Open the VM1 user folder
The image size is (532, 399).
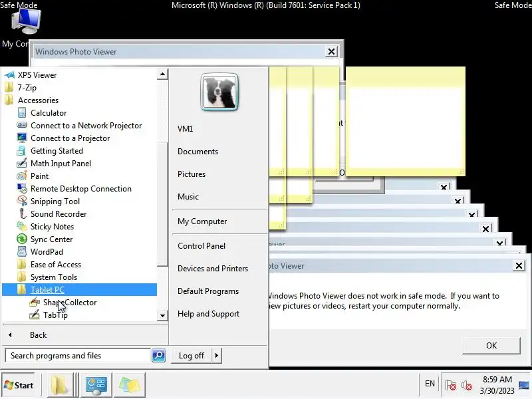coord(186,129)
